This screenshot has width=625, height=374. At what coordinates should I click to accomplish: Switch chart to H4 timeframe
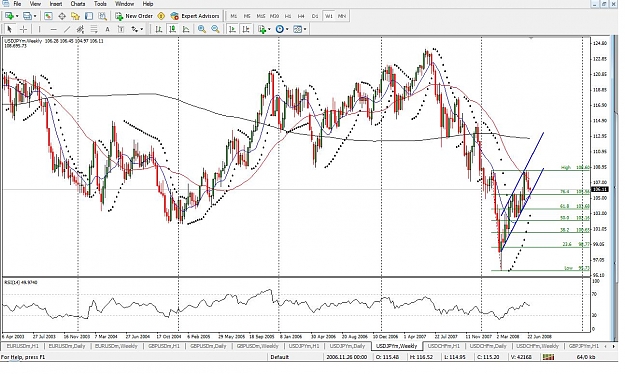coord(301,16)
